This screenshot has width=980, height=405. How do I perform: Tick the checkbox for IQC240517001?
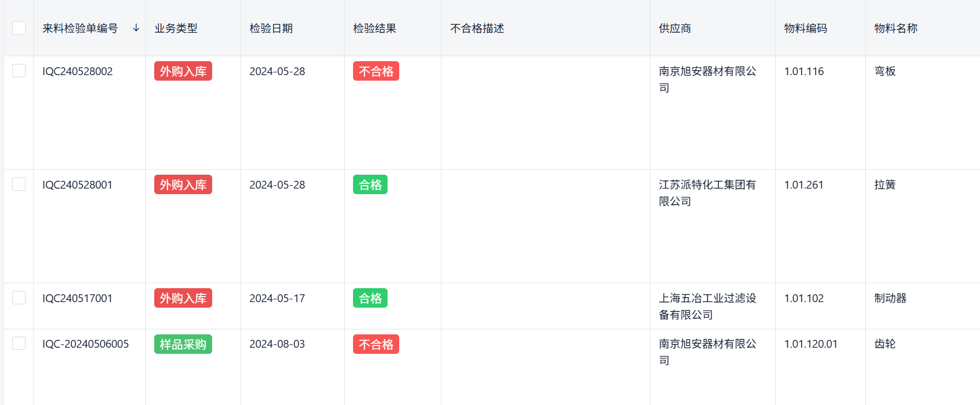[x=19, y=298]
